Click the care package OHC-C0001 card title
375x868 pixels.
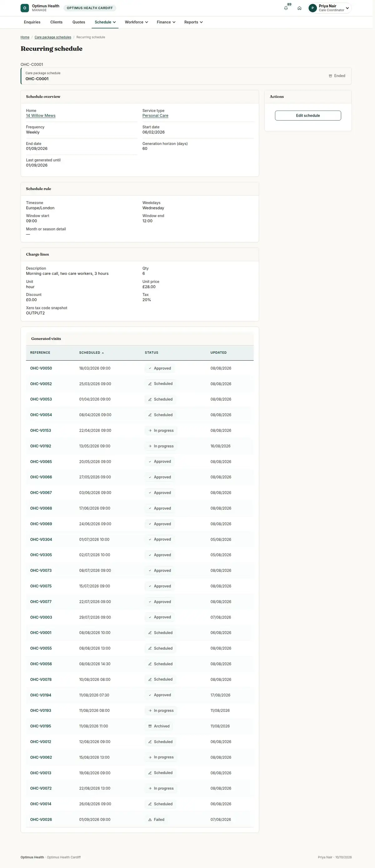(x=37, y=79)
